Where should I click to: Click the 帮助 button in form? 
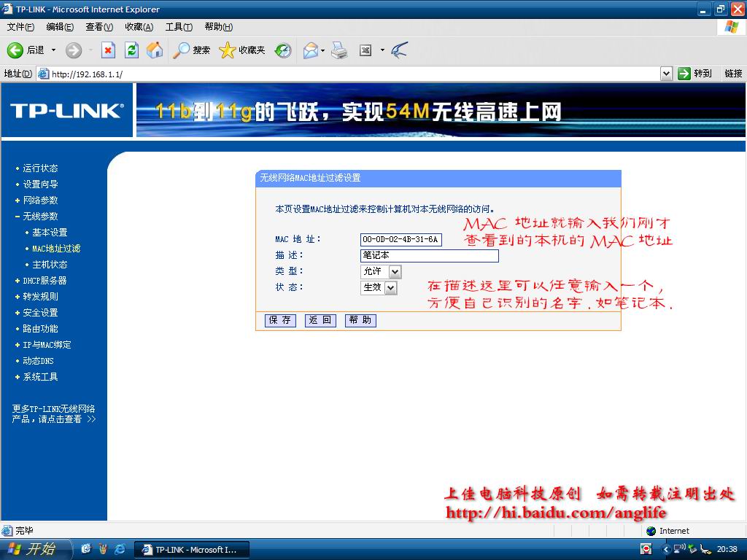[360, 321]
